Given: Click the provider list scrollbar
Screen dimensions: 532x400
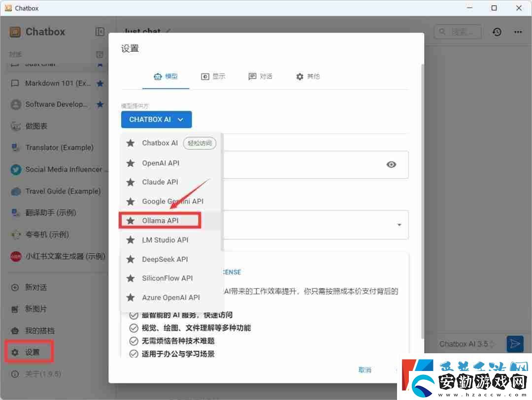Looking at the screenshot, I should click(222, 192).
